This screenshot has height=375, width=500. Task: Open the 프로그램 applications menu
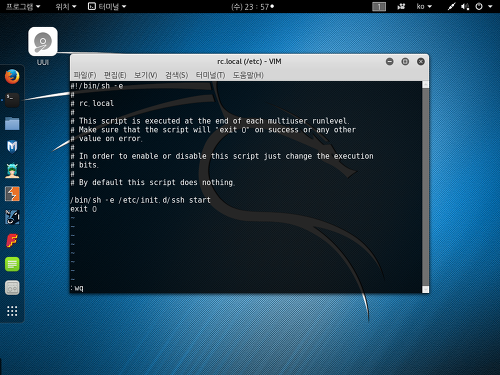pos(23,6)
